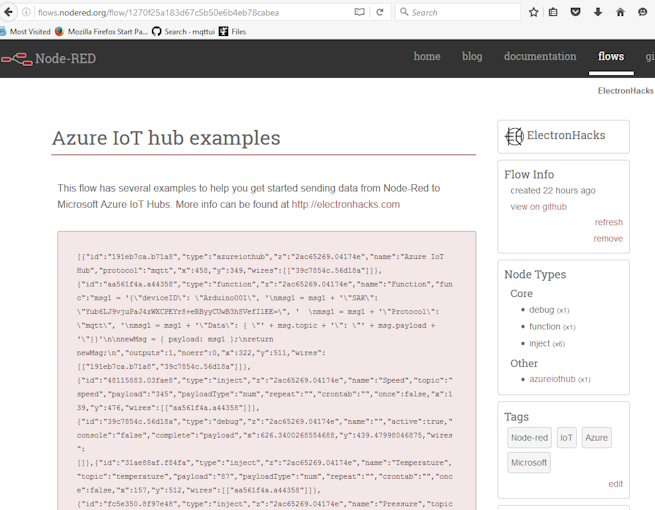Screen dimensions: 655x510
Task: Open the Search - mqttui bookmark
Action: (183, 31)
